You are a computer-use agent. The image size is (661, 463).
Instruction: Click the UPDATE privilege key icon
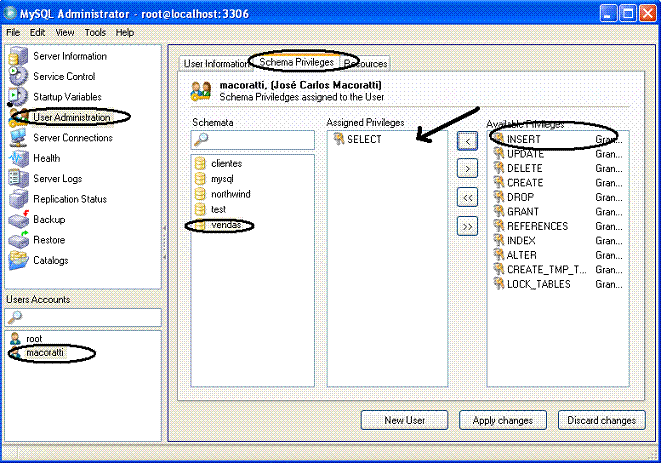[499, 153]
